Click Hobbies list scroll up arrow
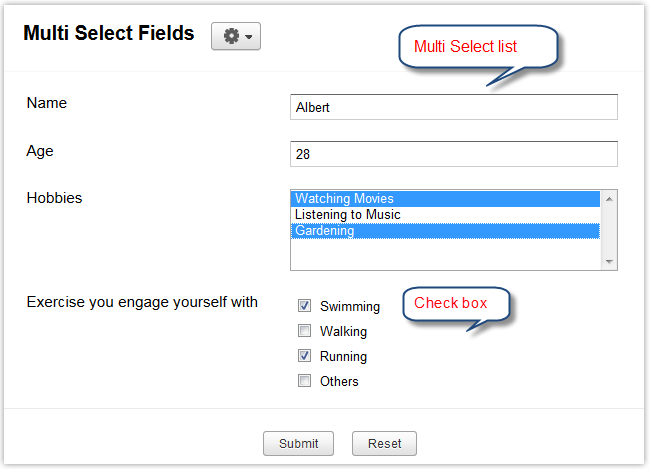 [609, 198]
